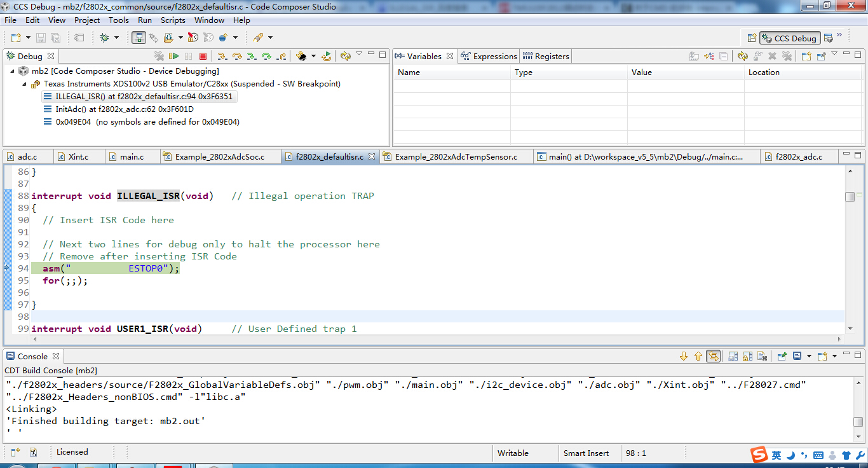
Task: Toggle Scroll Lock in the Console toolbar
Action: point(747,356)
